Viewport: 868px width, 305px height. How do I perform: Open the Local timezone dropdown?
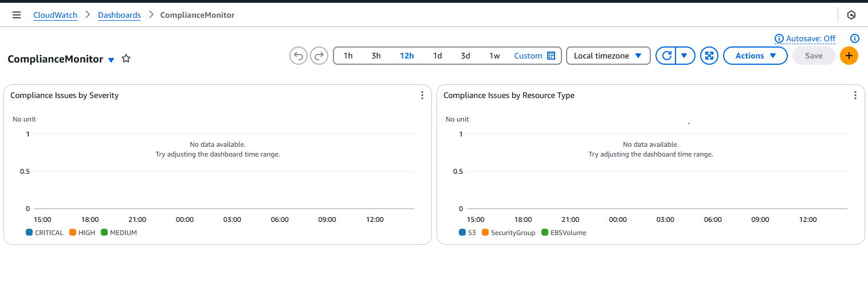[x=608, y=56]
